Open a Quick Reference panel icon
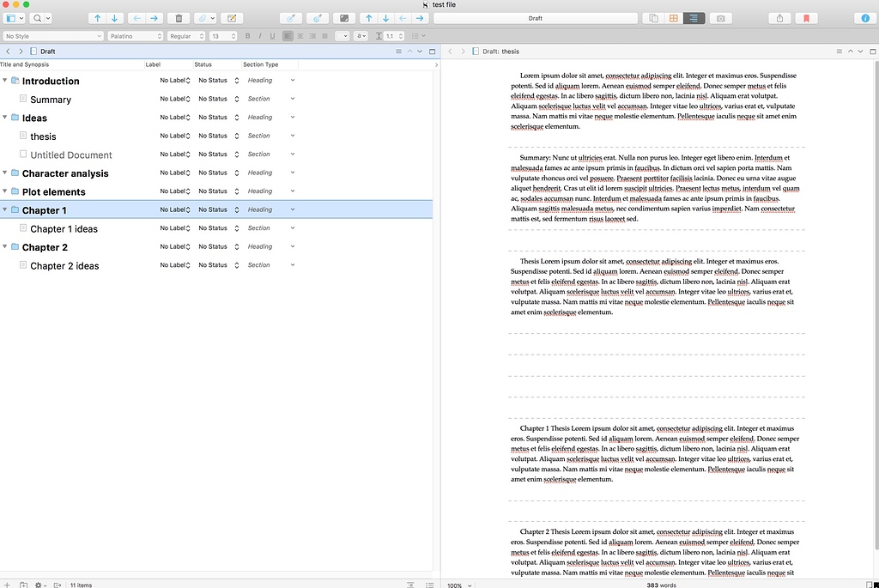Screen dimensions: 879x588 (x=654, y=17)
